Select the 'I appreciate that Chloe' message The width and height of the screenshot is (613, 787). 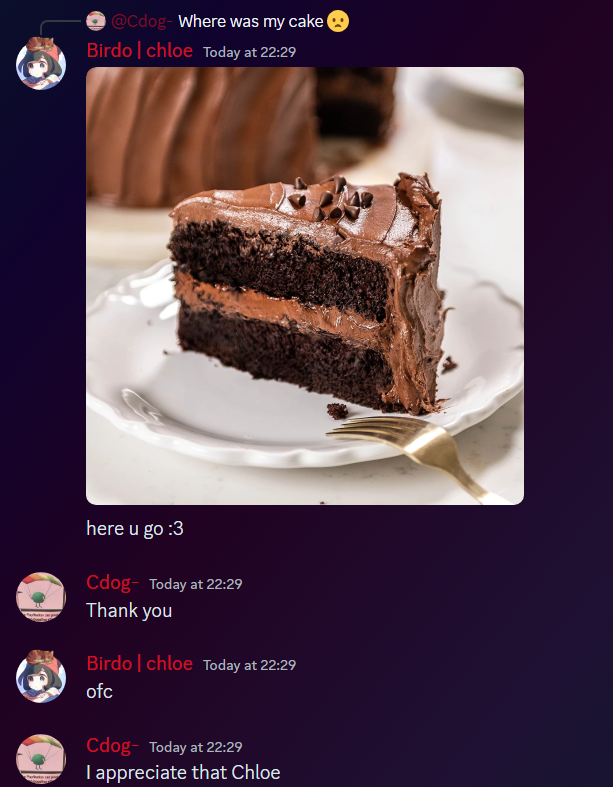[x=183, y=773]
